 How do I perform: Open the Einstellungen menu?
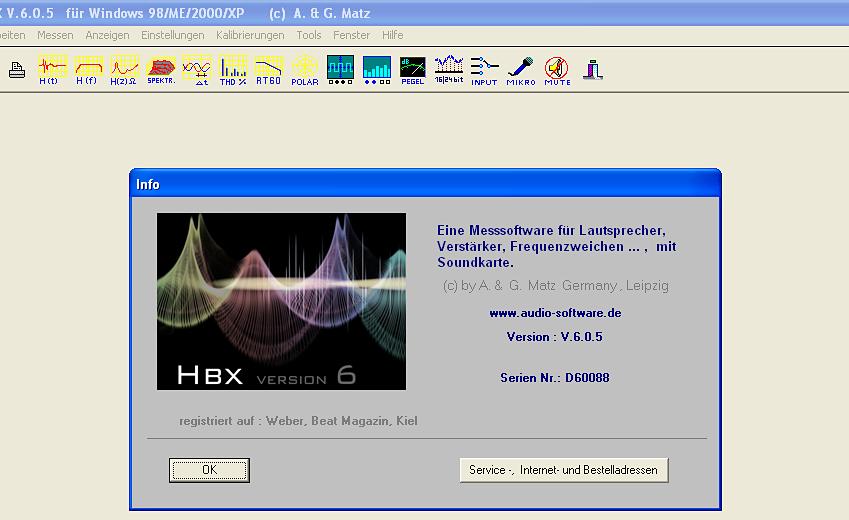coord(173,35)
